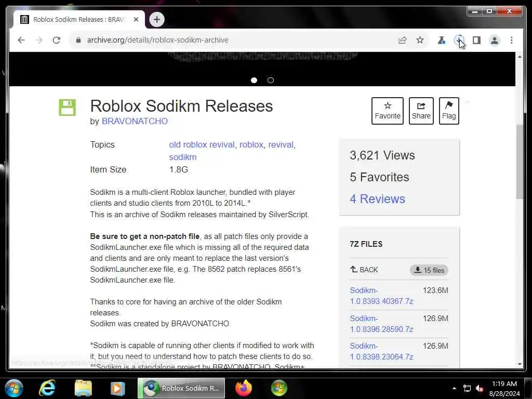This screenshot has height=399, width=532.
Task: Open the 4 Reviews link
Action: click(377, 199)
